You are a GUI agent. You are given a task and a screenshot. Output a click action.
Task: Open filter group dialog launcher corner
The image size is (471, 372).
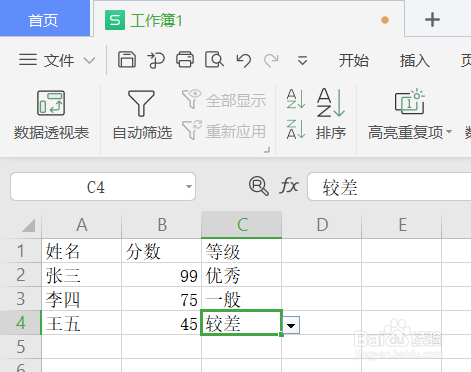pyautogui.click(x=267, y=150)
